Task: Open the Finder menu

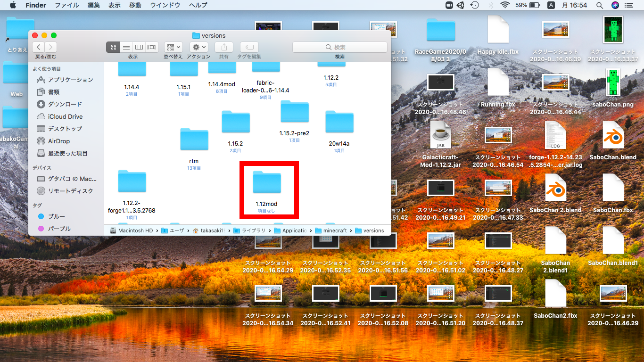Action: pyautogui.click(x=35, y=5)
